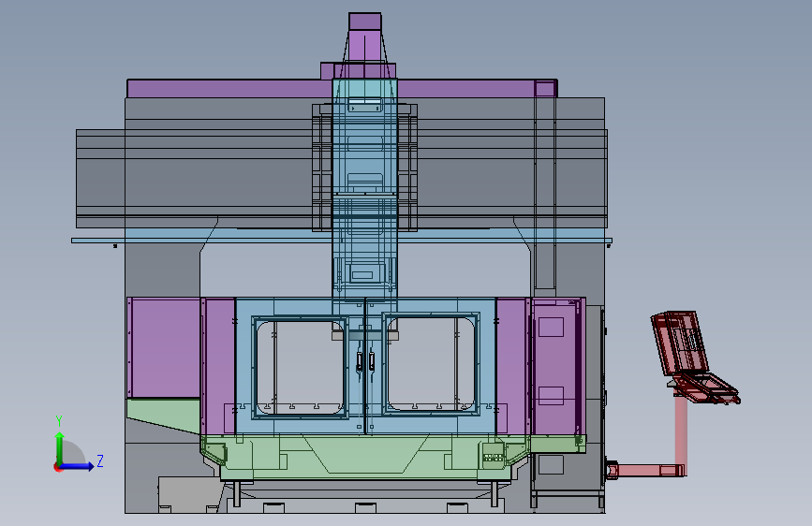Select the purple spindle motor at the top of the column

click(x=365, y=37)
